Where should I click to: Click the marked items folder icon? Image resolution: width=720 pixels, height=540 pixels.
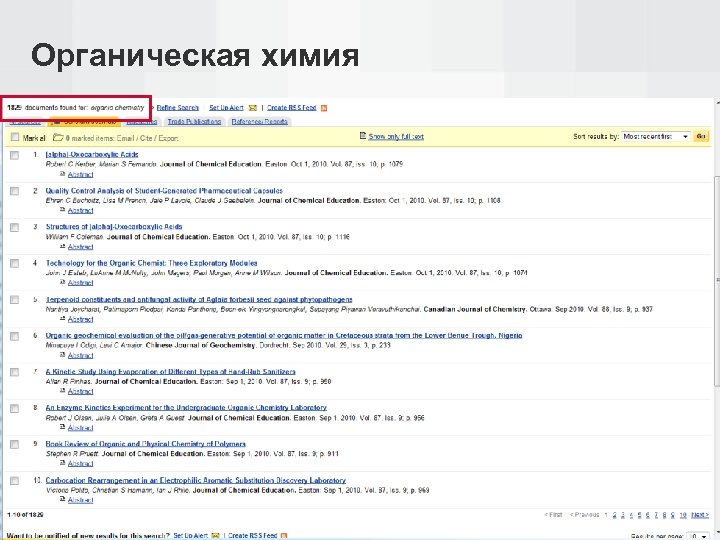coord(58,137)
